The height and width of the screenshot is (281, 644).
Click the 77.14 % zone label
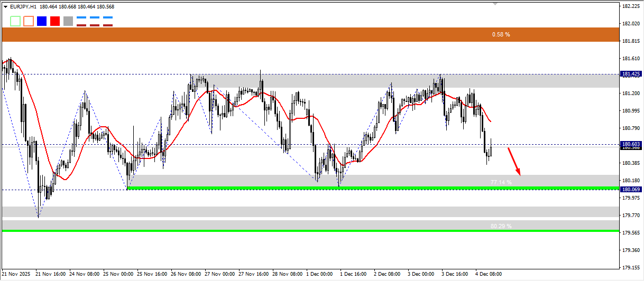(501, 182)
